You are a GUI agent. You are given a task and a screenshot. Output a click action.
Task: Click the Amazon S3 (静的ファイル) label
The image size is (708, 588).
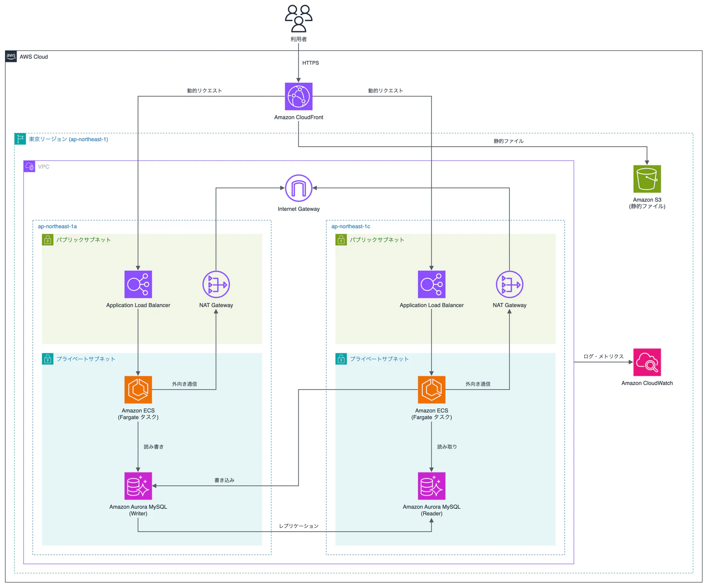coord(647,203)
